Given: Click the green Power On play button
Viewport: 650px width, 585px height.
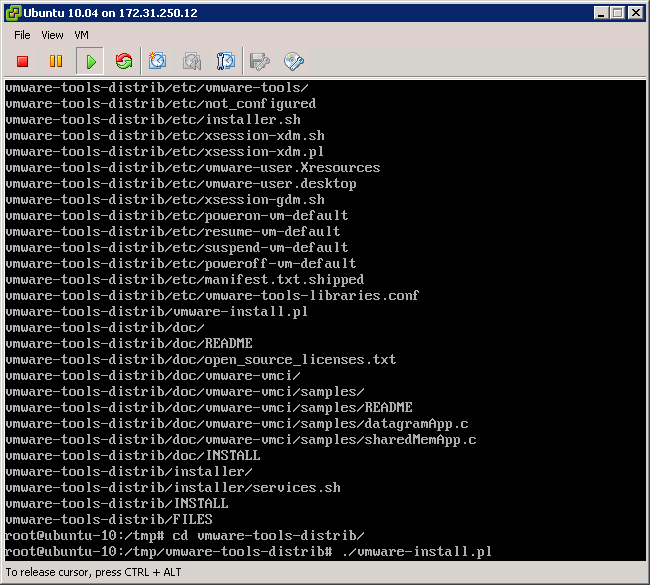Looking at the screenshot, I should pyautogui.click(x=90, y=61).
